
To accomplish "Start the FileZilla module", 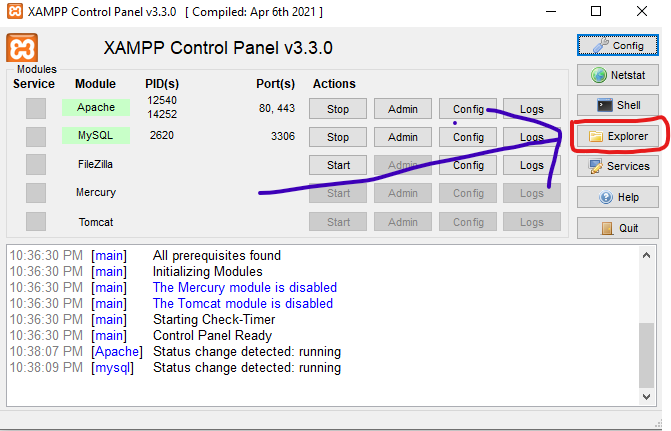I will [x=338, y=165].
